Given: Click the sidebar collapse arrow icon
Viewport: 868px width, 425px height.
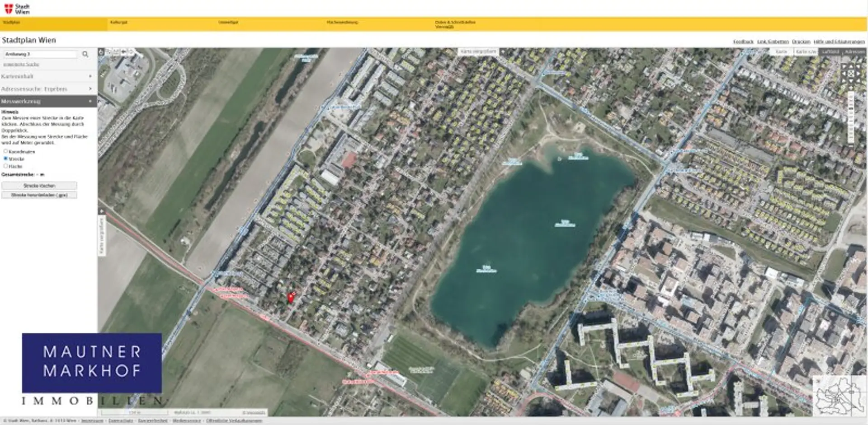Looking at the screenshot, I should pyautogui.click(x=101, y=211).
